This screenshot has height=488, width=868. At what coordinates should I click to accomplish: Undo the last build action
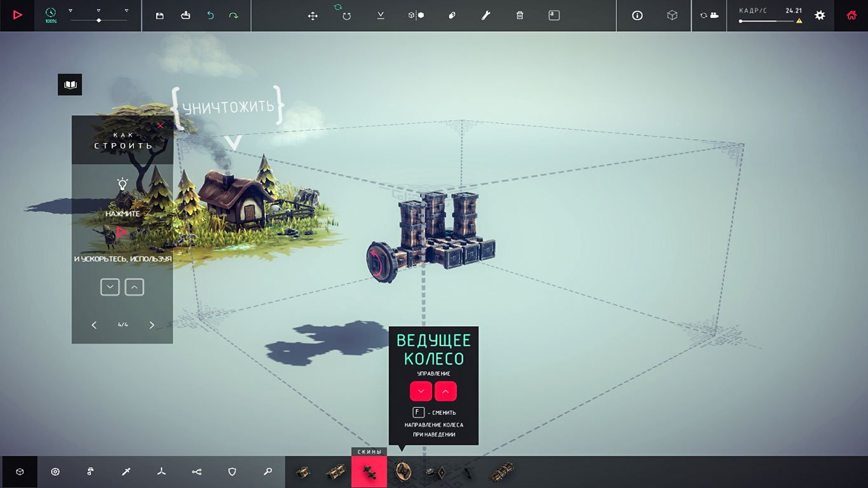[210, 15]
